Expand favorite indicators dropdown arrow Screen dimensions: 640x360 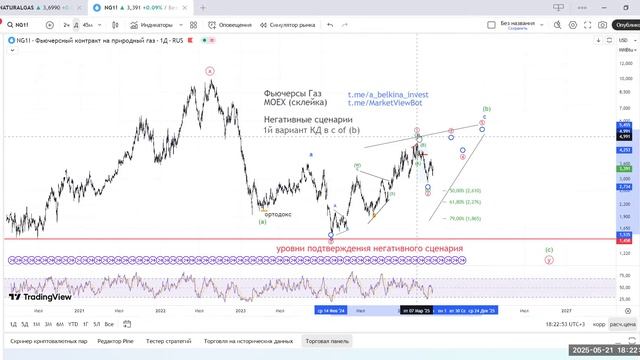(x=181, y=25)
